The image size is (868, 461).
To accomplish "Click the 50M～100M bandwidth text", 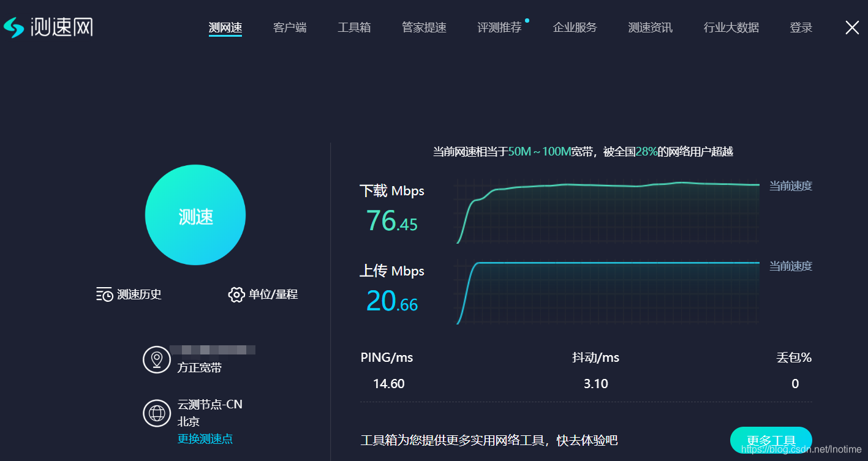I will coord(540,151).
